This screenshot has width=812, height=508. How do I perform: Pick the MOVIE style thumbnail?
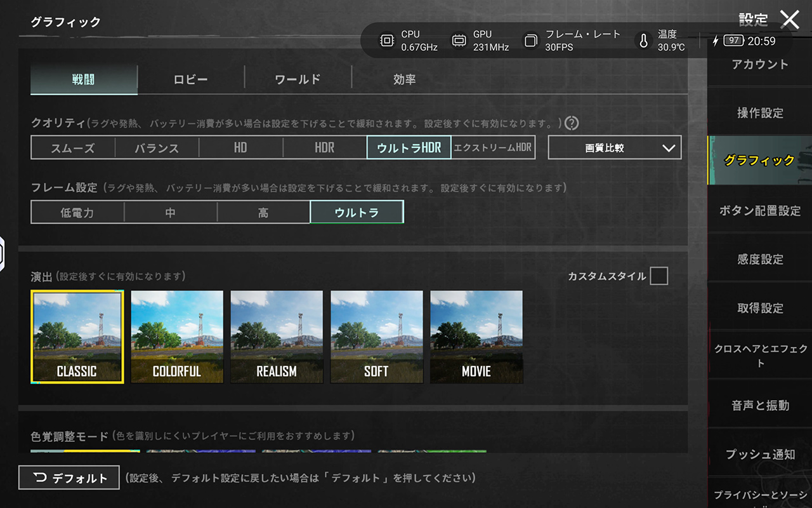point(476,337)
